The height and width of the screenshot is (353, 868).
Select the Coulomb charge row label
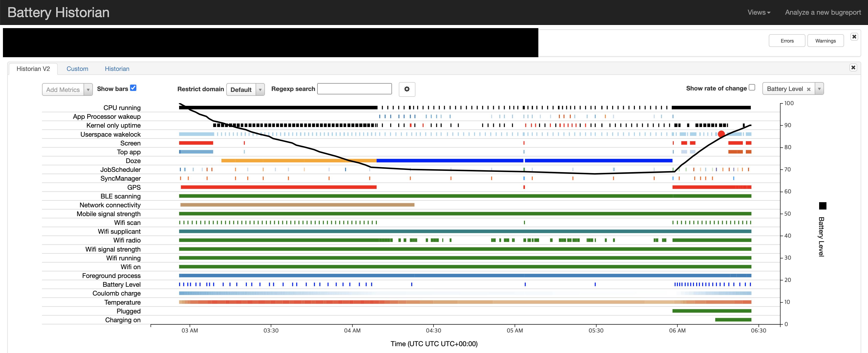point(117,293)
